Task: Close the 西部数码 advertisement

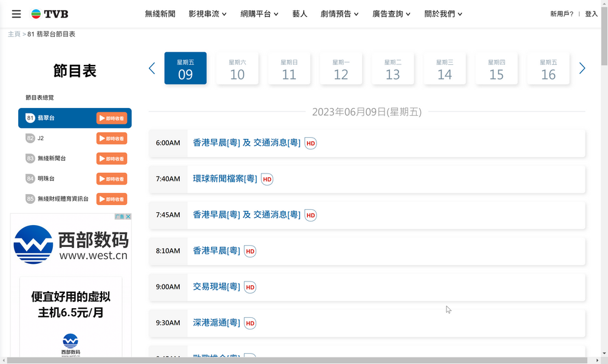Action: tap(128, 217)
